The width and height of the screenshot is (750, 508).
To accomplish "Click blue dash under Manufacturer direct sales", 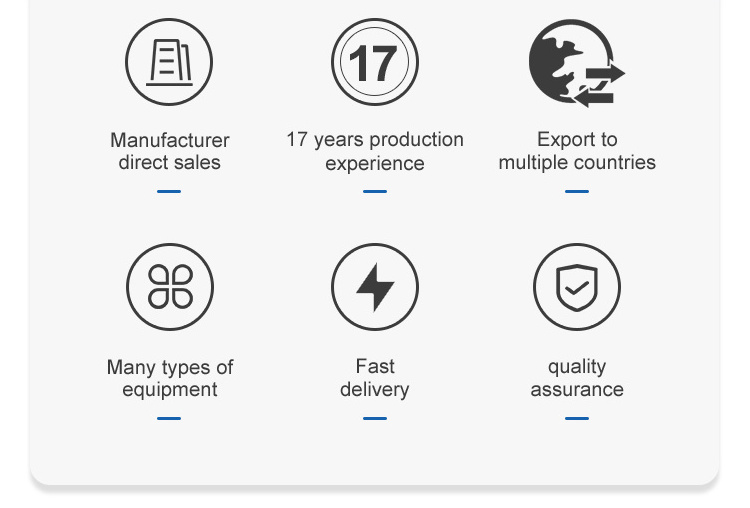I will [169, 191].
